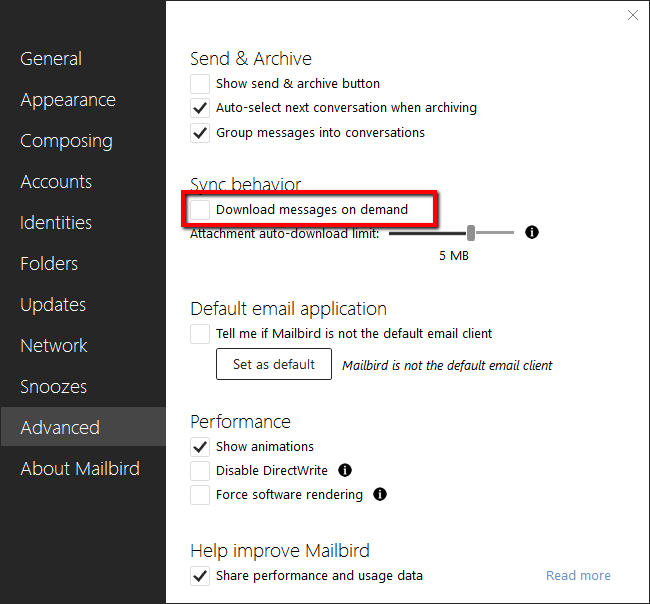Viewport: 650px width, 604px height.
Task: Click the 'Send & Archive' heading
Action: (251, 58)
